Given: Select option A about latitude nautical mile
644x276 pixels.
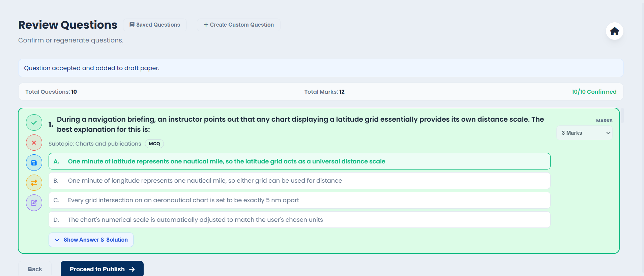Looking at the screenshot, I should coord(299,161).
